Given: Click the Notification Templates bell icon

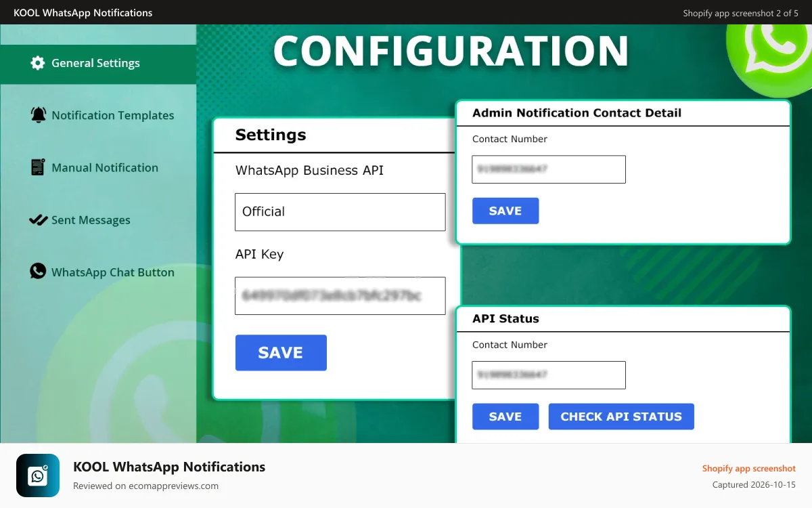Looking at the screenshot, I should coord(38,115).
